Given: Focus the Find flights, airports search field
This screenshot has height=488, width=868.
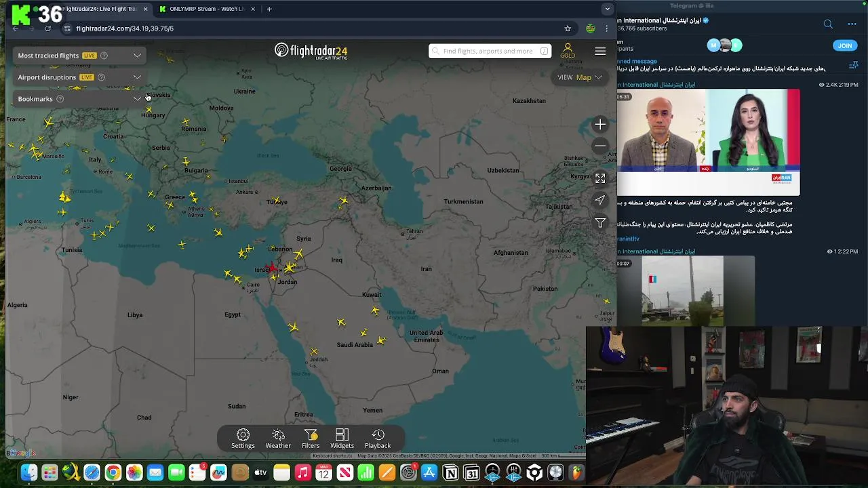Looking at the screenshot, I should click(x=490, y=51).
